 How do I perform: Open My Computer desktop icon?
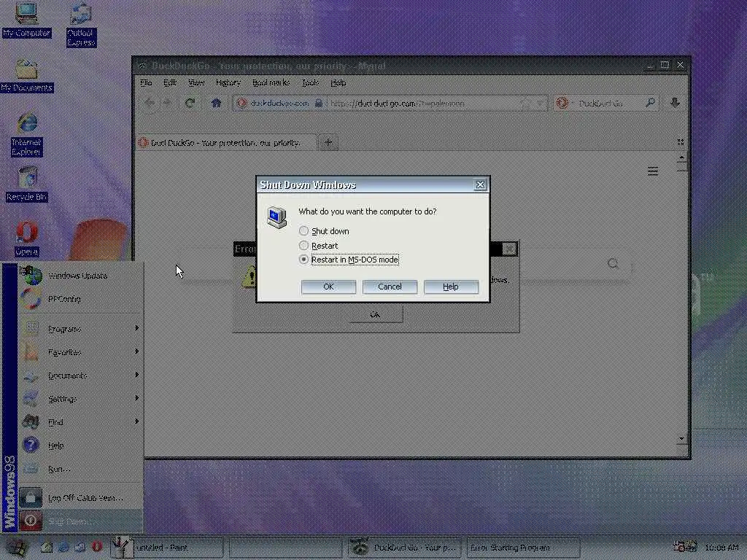tap(26, 20)
